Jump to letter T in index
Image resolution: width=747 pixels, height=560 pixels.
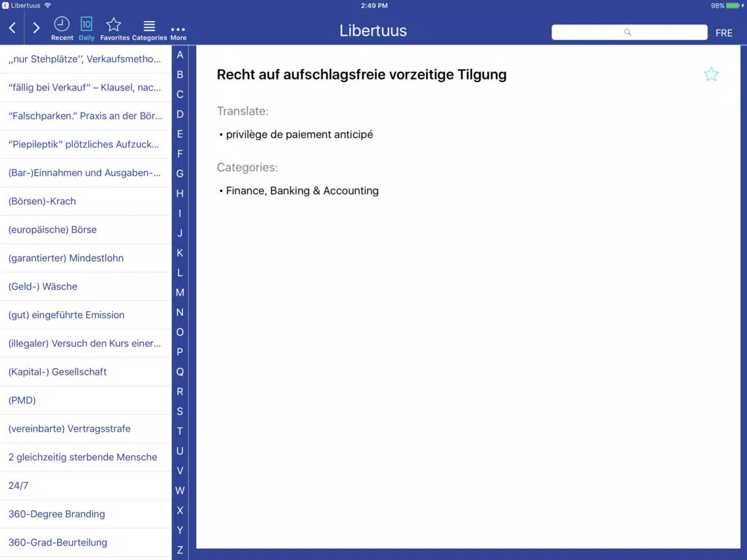(180, 431)
